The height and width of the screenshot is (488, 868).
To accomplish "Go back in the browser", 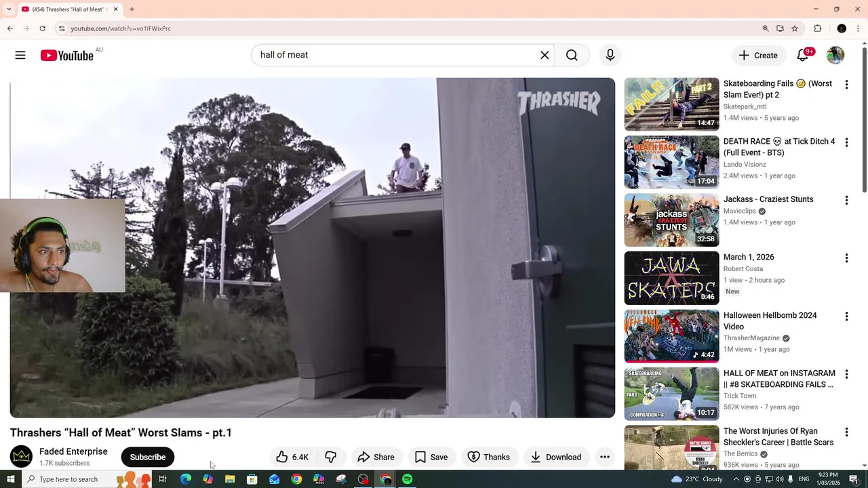I will (x=9, y=28).
